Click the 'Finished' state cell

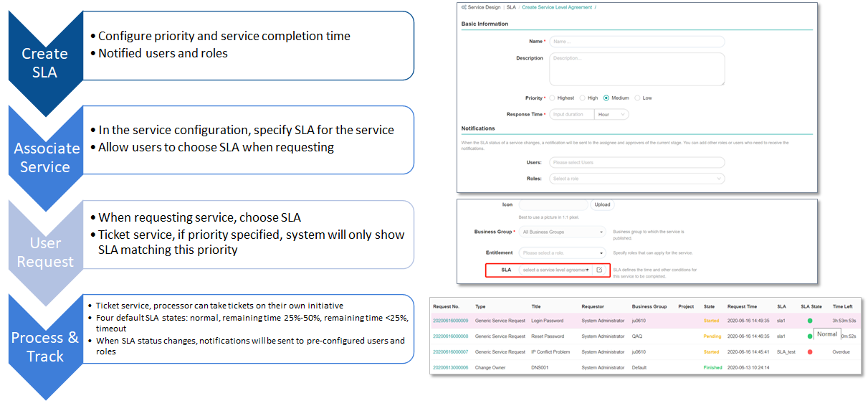[x=712, y=367]
